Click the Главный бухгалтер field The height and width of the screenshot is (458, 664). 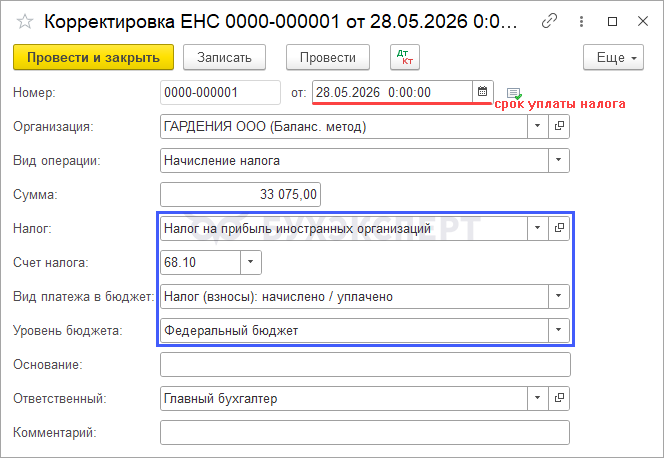point(344,398)
